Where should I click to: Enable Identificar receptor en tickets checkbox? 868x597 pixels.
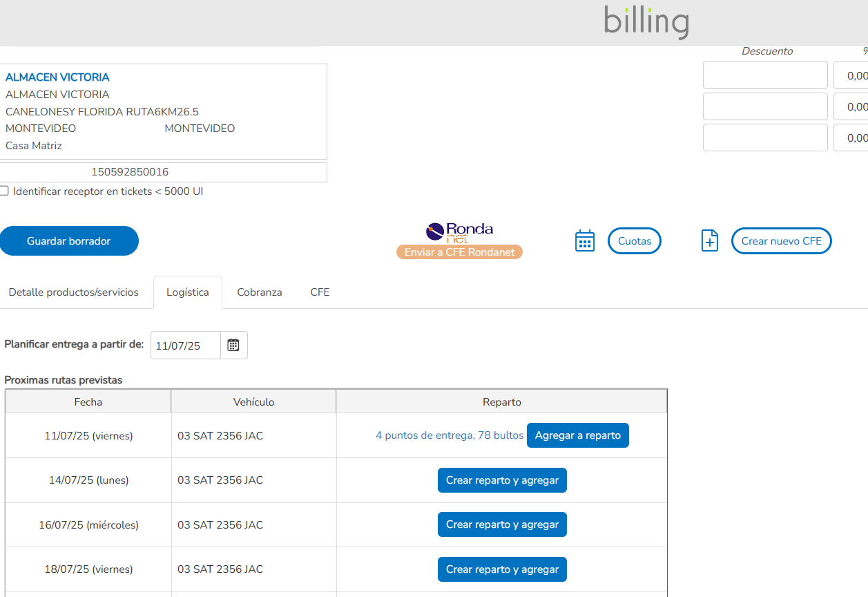4,191
